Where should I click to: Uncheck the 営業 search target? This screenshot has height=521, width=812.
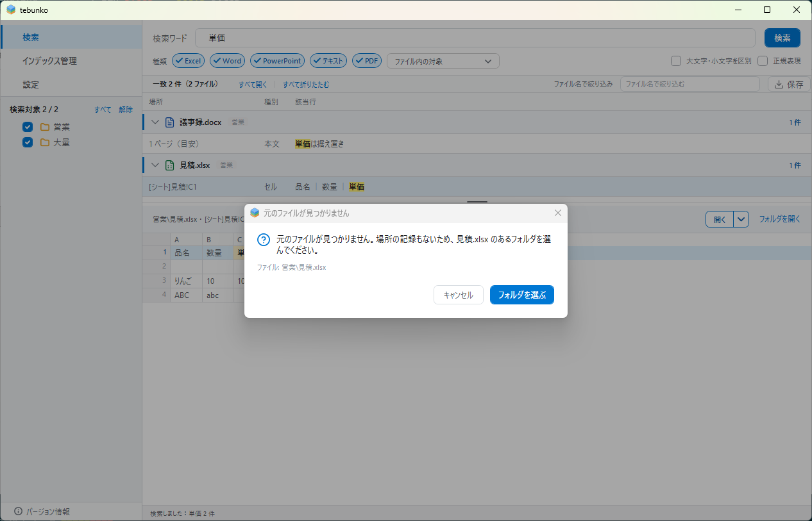[28, 127]
